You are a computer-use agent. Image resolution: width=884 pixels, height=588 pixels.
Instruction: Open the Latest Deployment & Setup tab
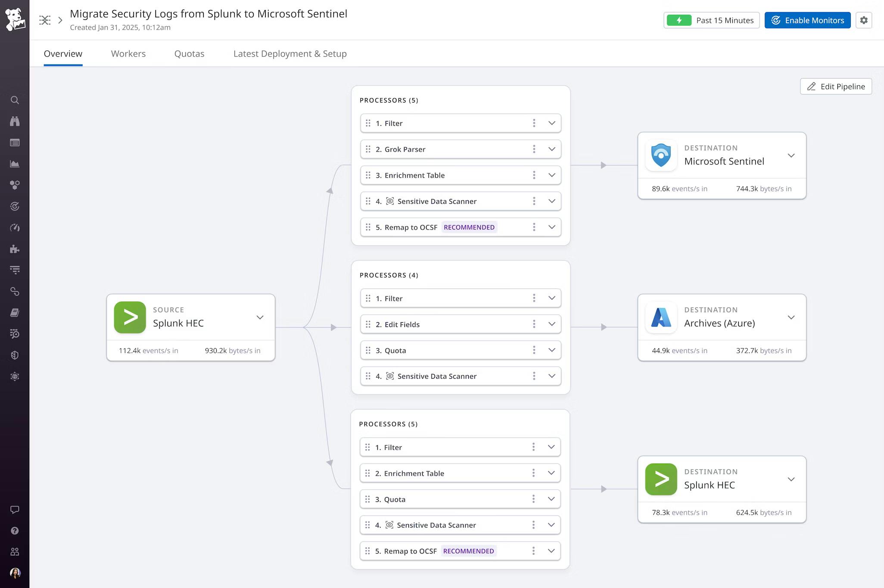(289, 53)
